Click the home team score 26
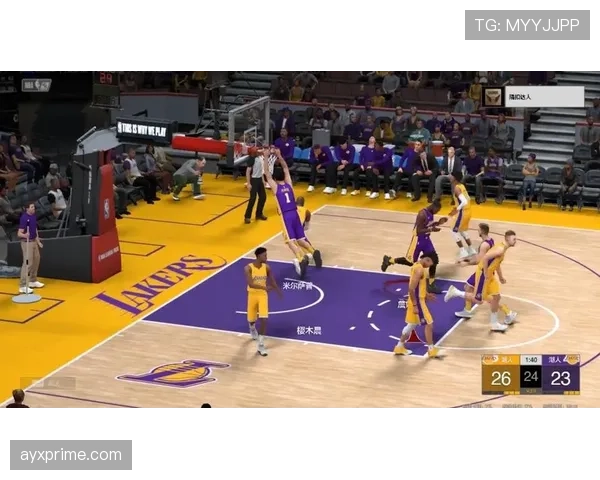The width and height of the screenshot is (600, 480). 501,379
